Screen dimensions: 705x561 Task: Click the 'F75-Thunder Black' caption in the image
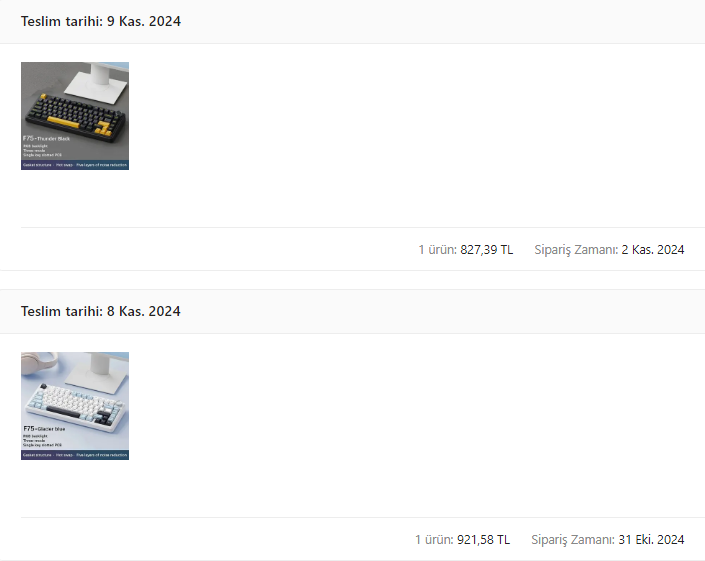tap(46, 138)
